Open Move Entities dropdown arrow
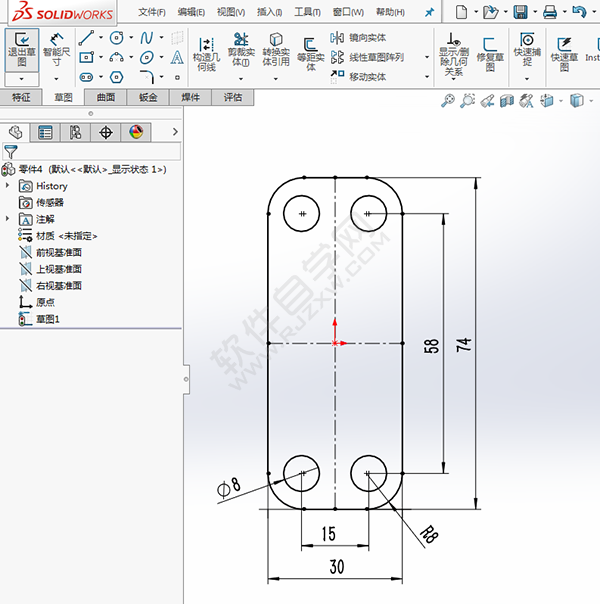600x604 pixels. click(427, 77)
